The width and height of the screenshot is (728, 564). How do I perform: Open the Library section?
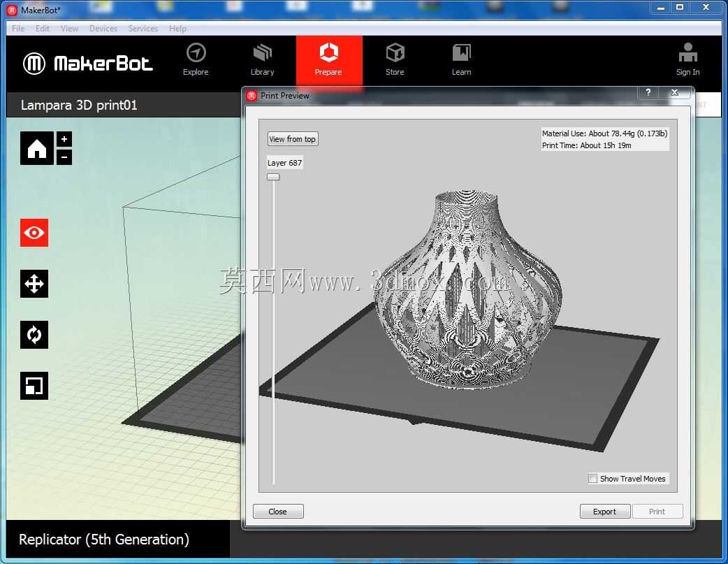click(x=262, y=60)
